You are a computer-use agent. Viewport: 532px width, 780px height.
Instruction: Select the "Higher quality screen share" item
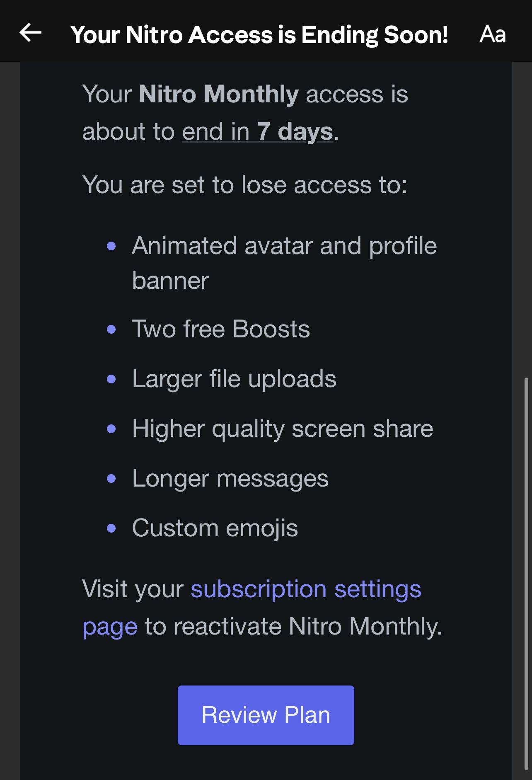coord(283,429)
